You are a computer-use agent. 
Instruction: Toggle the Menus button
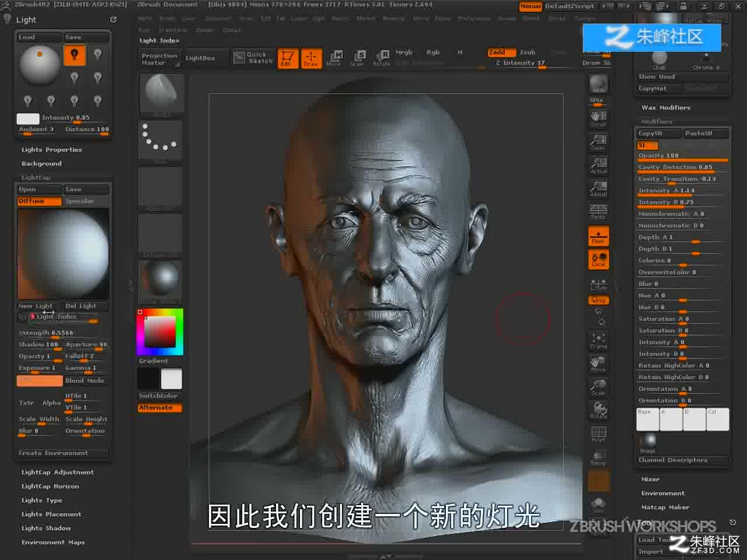[x=530, y=6]
